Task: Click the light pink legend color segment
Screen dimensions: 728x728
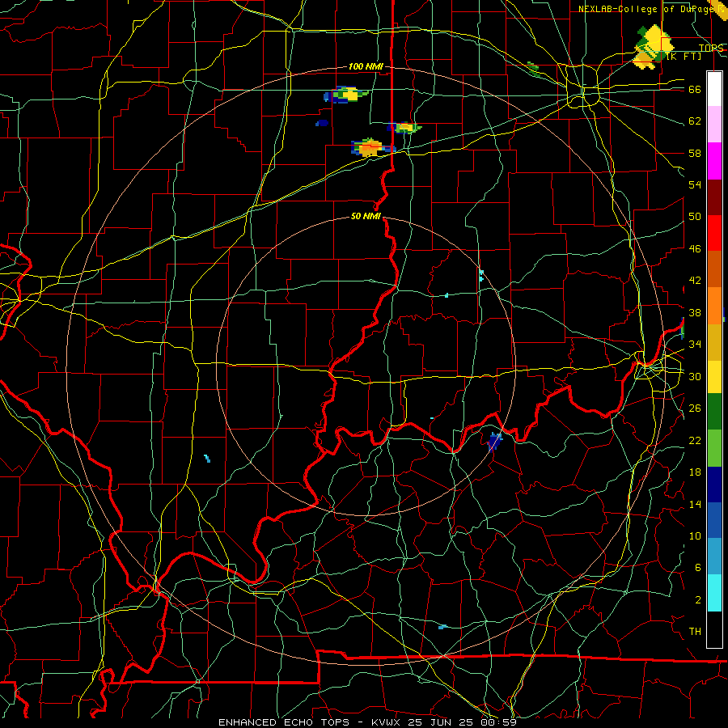Action: coord(714,124)
